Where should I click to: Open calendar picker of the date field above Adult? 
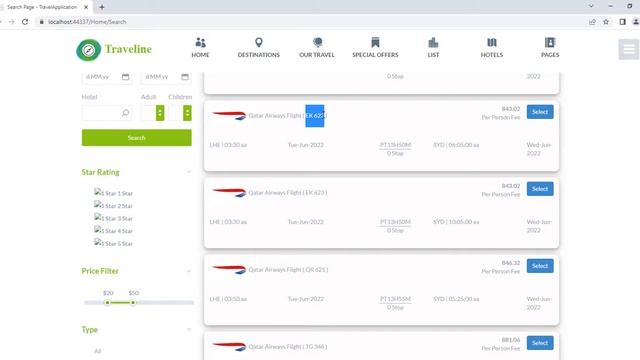[185, 77]
